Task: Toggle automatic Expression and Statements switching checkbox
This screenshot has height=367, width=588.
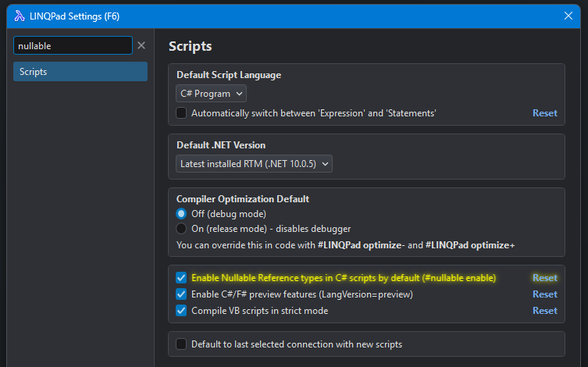Action: pos(181,113)
